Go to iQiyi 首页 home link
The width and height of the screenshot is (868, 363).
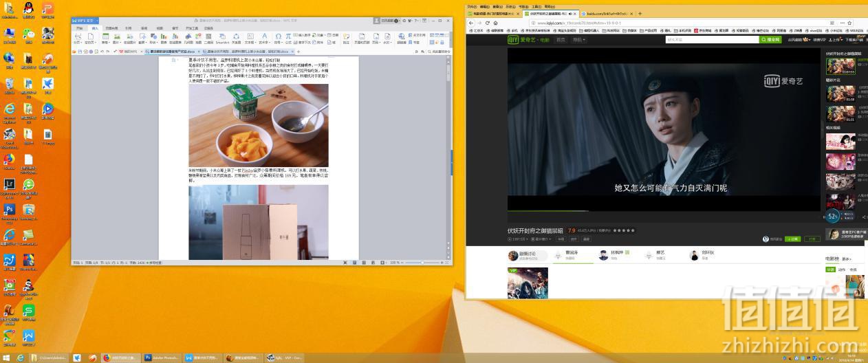[561, 40]
